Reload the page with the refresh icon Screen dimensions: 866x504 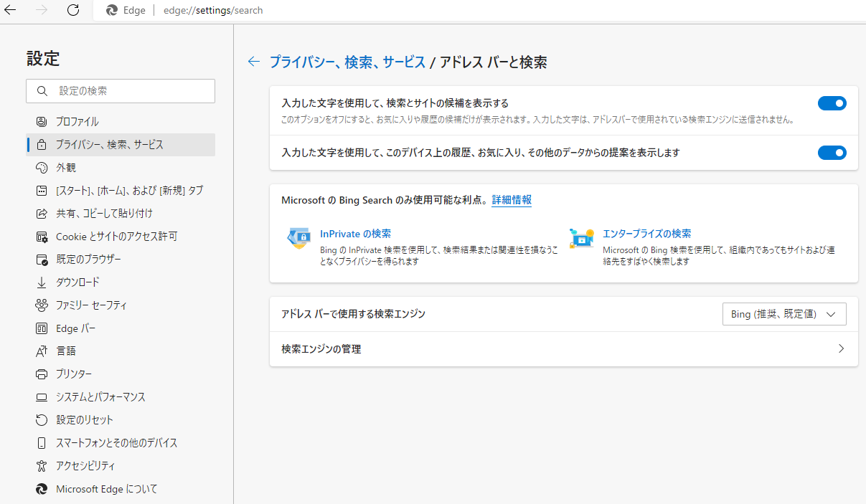point(72,10)
